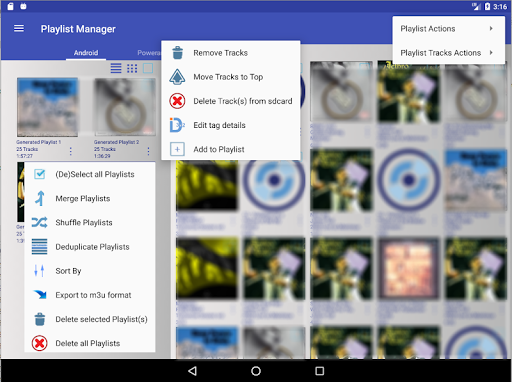Expand the Playlist Actions submenu arrow

pos(491,29)
